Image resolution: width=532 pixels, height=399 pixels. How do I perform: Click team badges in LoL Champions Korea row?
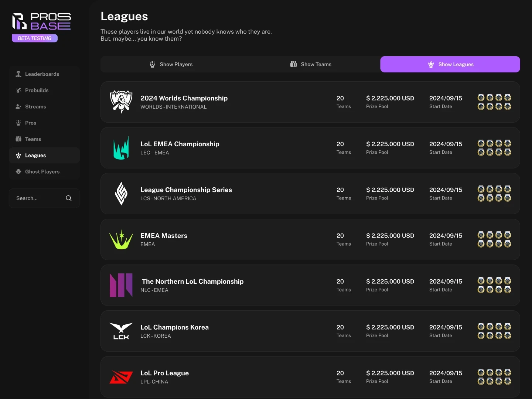click(494, 331)
